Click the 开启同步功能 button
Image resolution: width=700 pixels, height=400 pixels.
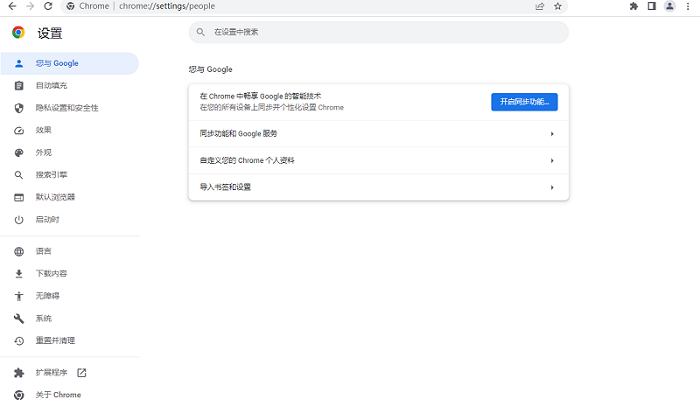click(x=524, y=101)
